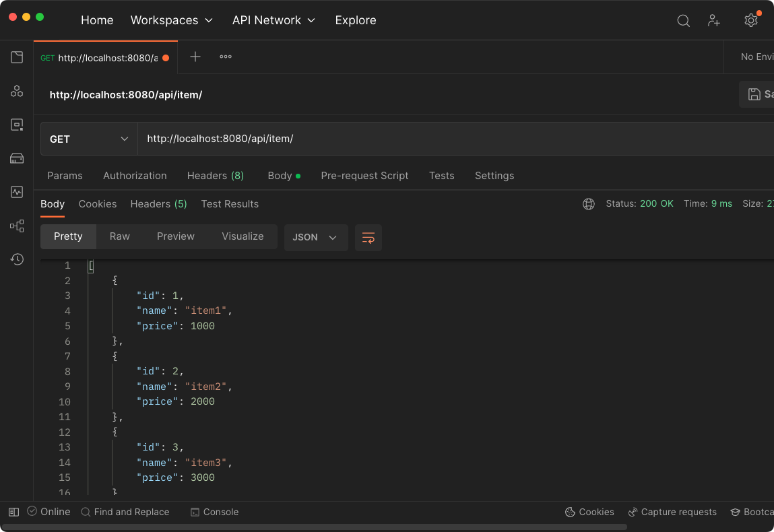Click the invite user icon
The height and width of the screenshot is (532, 774).
[x=714, y=20]
